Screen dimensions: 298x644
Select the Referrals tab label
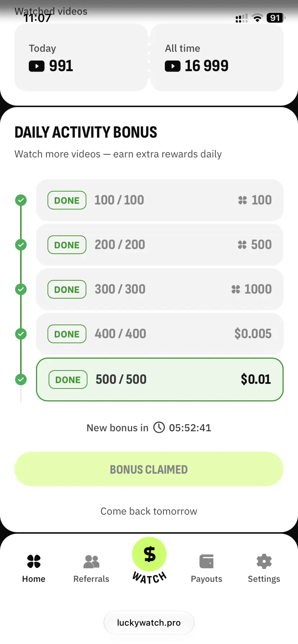point(91,579)
